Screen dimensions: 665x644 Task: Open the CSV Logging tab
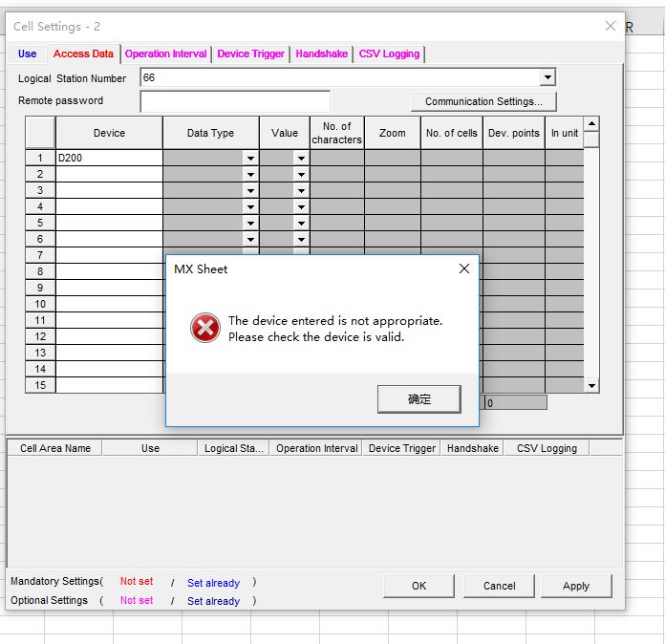pyautogui.click(x=389, y=54)
